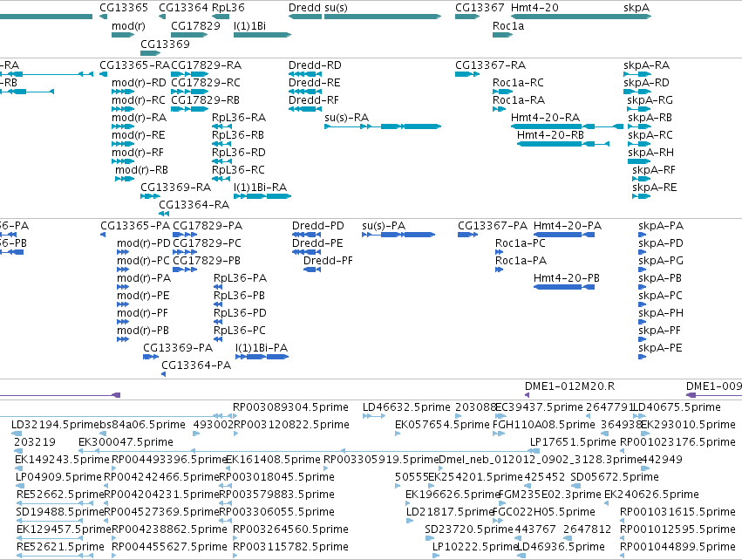Select transcript skpA-RG
Viewport: 742px width, 560px height.
pos(650,100)
